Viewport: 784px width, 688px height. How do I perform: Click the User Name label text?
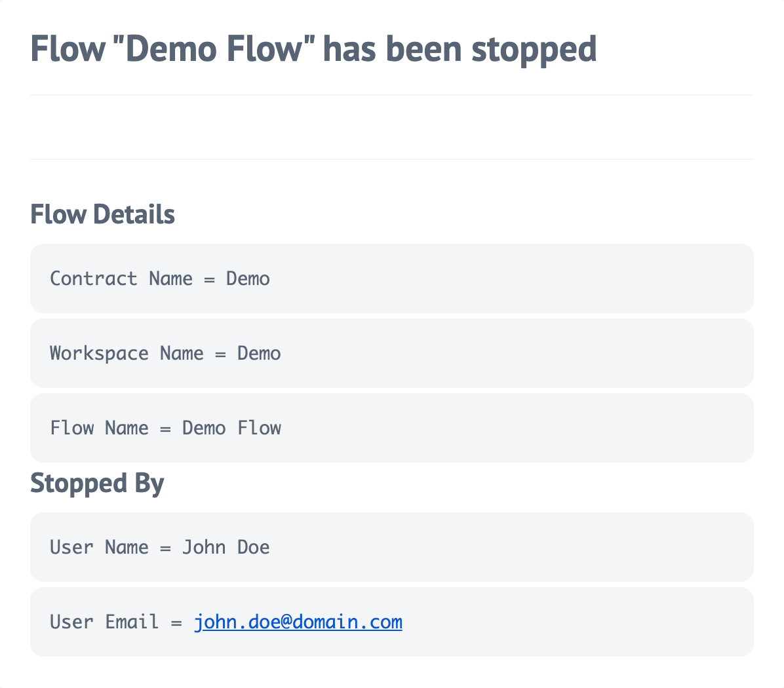coord(99,547)
